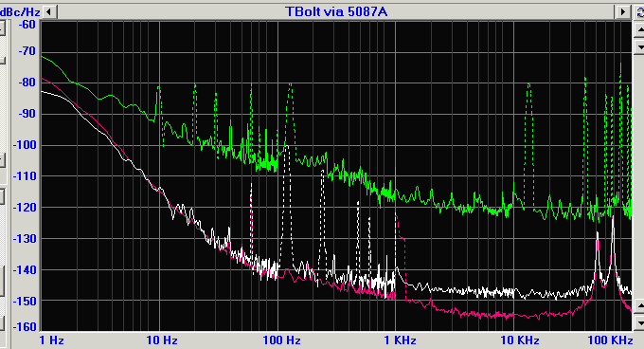Click the dBc/Hz axis unit label
The width and height of the screenshot is (644, 349).
tap(20, 12)
